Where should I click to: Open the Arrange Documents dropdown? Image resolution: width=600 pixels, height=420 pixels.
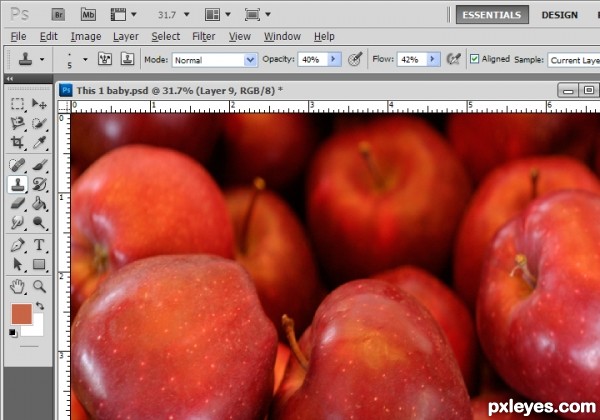[218, 15]
